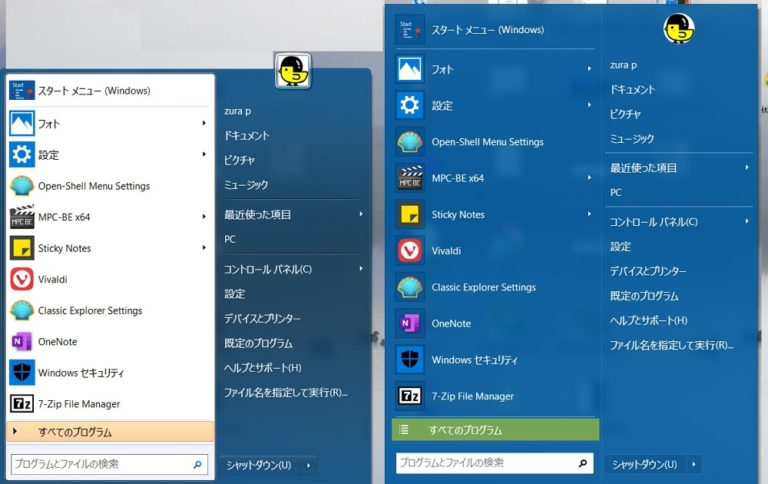The height and width of the screenshot is (484, 768).
Task: Click the 設定 gear icon in left white menu
Action: click(x=22, y=155)
